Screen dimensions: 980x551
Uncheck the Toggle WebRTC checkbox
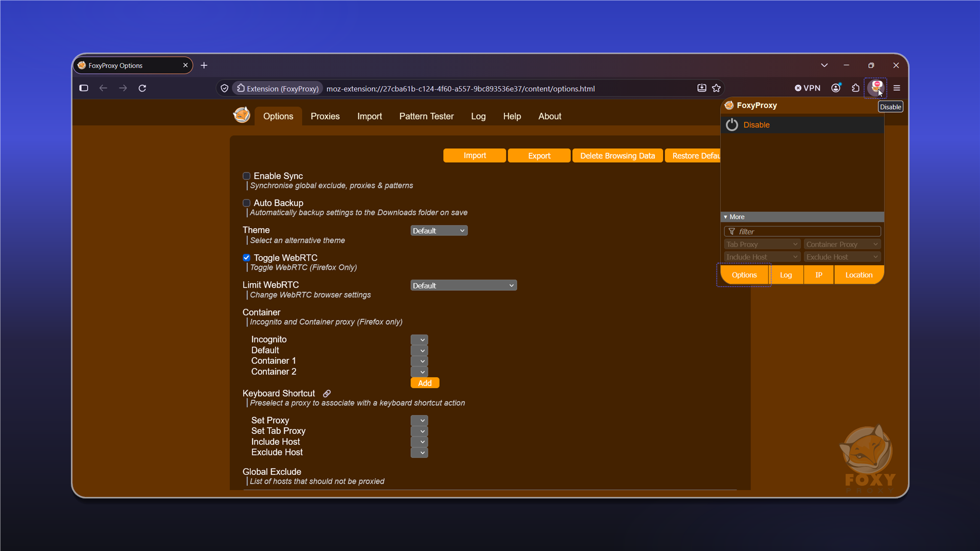(247, 258)
